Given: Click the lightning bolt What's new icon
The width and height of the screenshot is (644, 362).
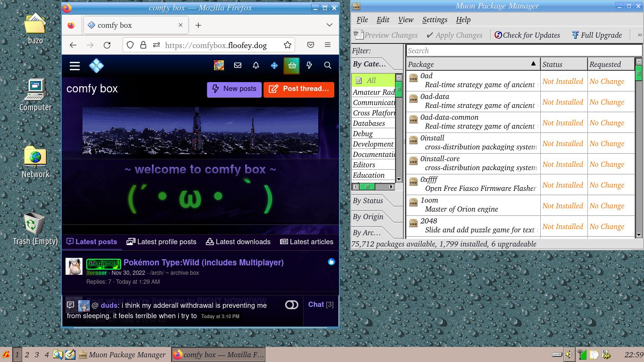Looking at the screenshot, I should click(x=309, y=66).
